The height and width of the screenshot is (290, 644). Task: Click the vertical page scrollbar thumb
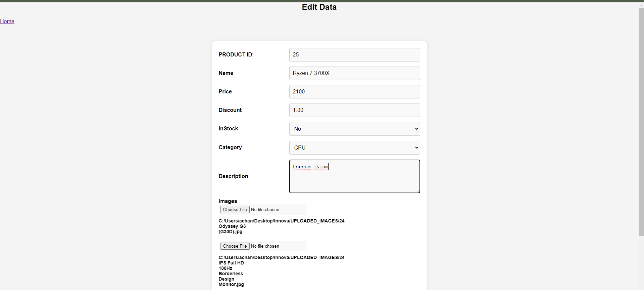[641, 121]
